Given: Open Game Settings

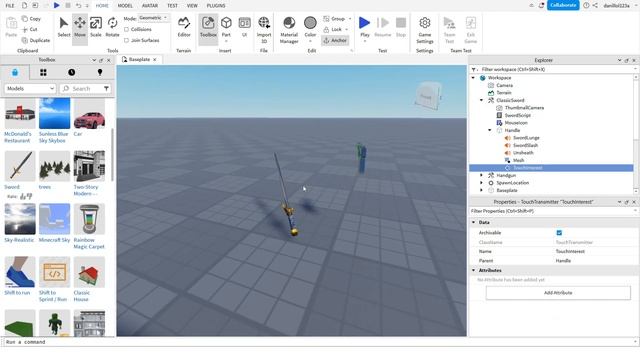Looking at the screenshot, I should (x=424, y=29).
